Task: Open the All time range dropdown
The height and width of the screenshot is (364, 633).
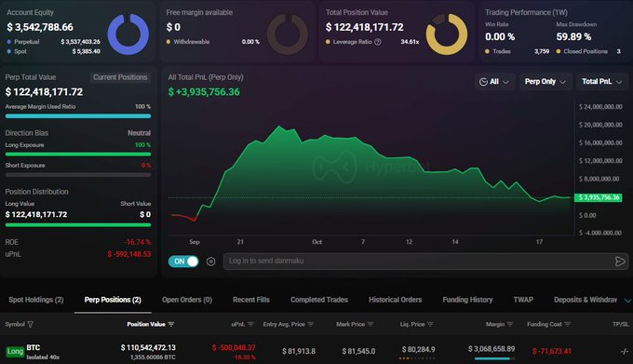Action: click(x=494, y=82)
